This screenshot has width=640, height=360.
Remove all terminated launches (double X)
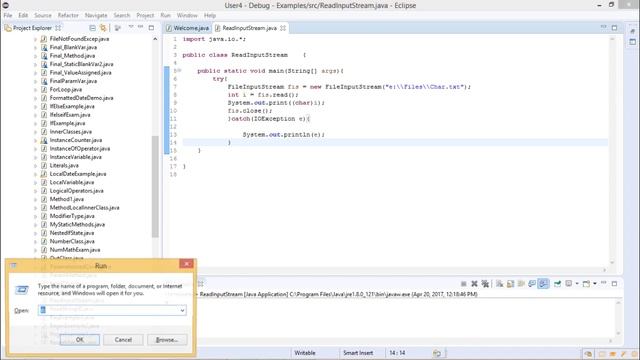(485, 284)
